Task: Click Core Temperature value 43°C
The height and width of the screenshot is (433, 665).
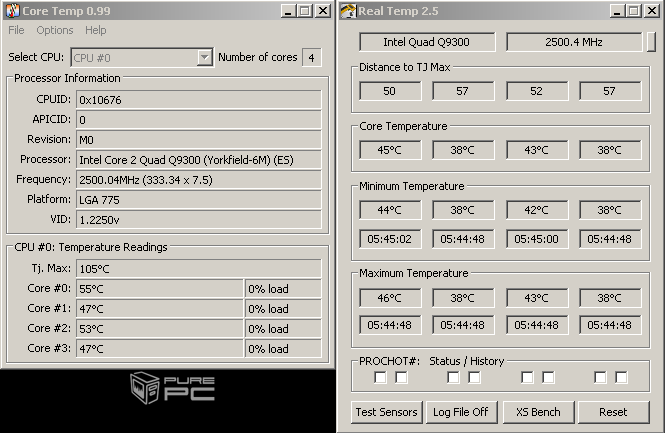Action: point(537,150)
